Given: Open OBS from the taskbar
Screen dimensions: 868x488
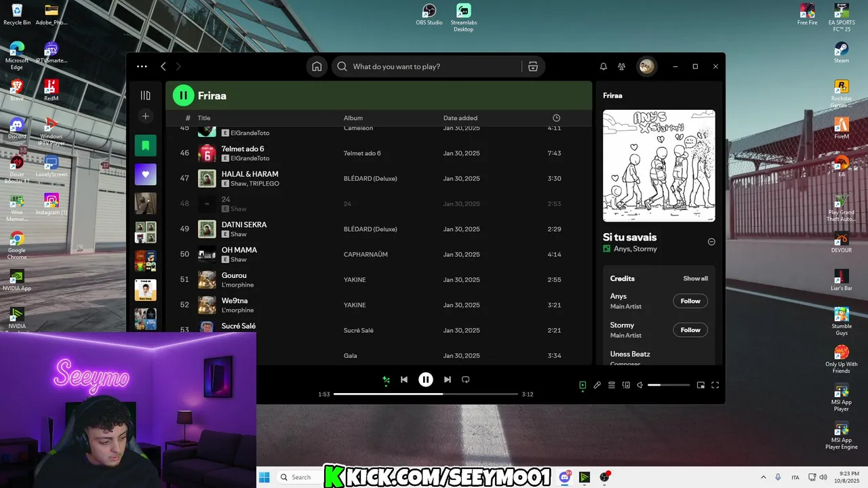Looking at the screenshot, I should coord(604,477).
